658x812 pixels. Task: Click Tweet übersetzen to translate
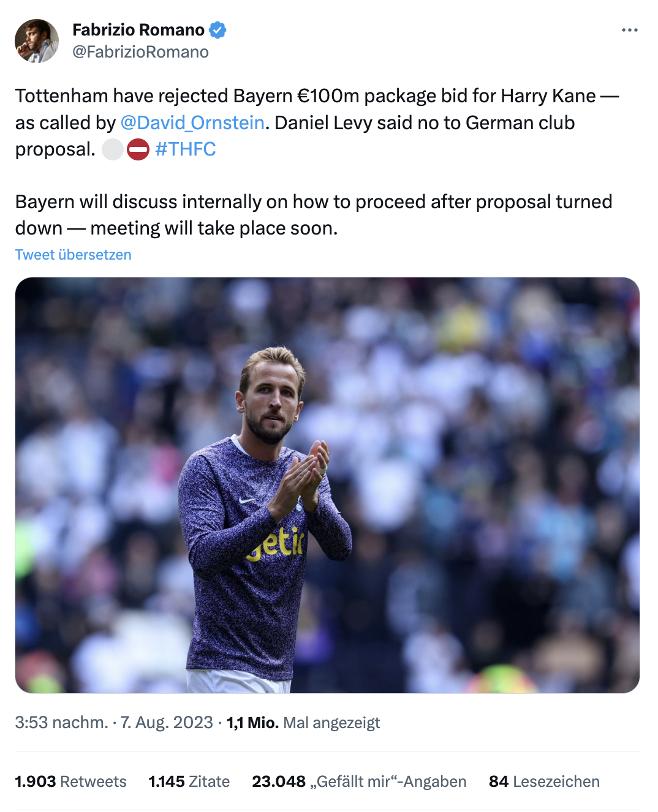[x=74, y=255]
